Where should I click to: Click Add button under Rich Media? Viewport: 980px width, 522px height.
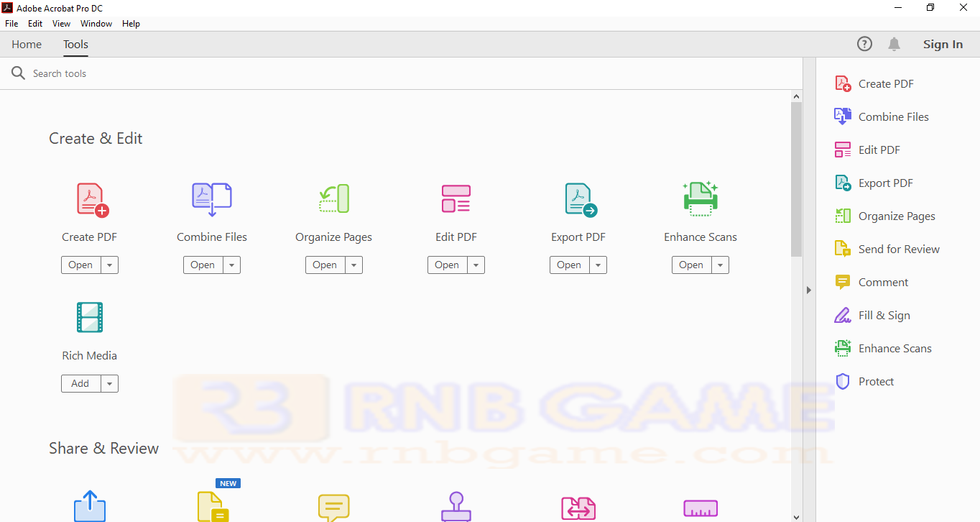click(x=80, y=383)
